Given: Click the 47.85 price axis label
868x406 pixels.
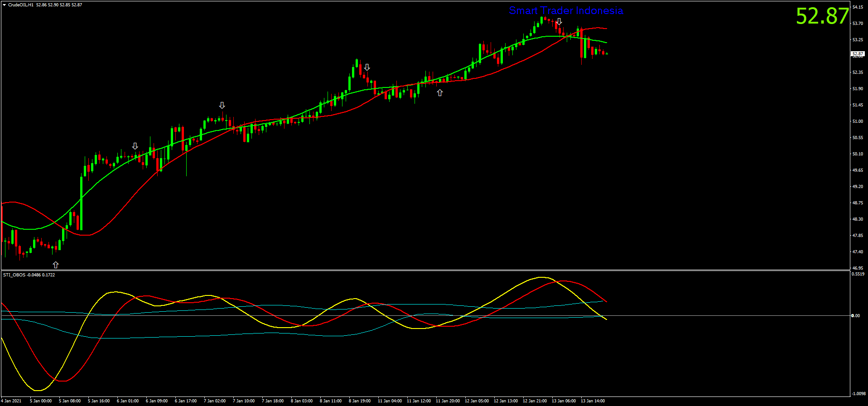Looking at the screenshot, I should (x=858, y=236).
